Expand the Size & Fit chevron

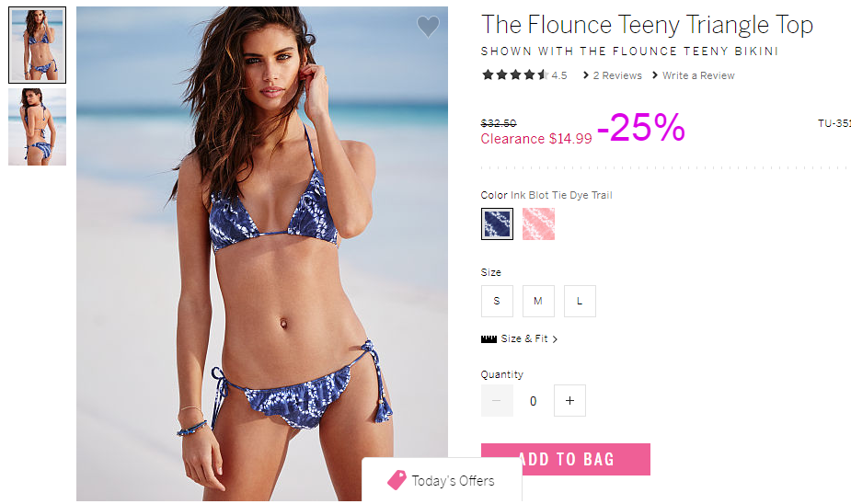(x=555, y=339)
